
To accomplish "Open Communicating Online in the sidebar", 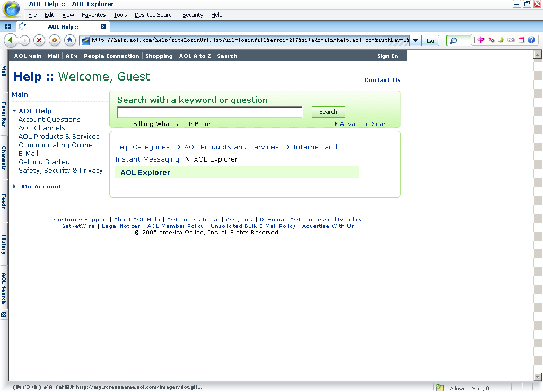I will (x=55, y=145).
